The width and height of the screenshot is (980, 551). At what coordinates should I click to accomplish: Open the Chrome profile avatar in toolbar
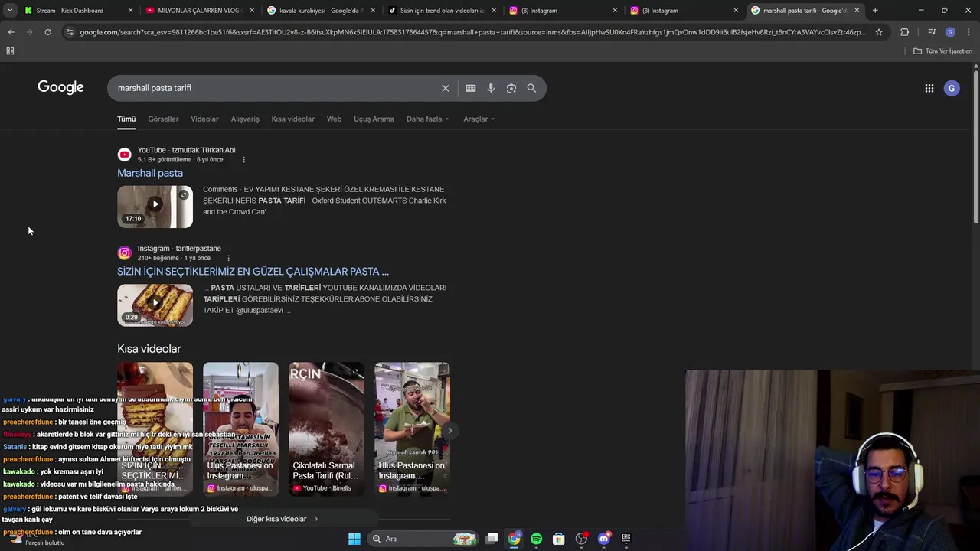(950, 32)
